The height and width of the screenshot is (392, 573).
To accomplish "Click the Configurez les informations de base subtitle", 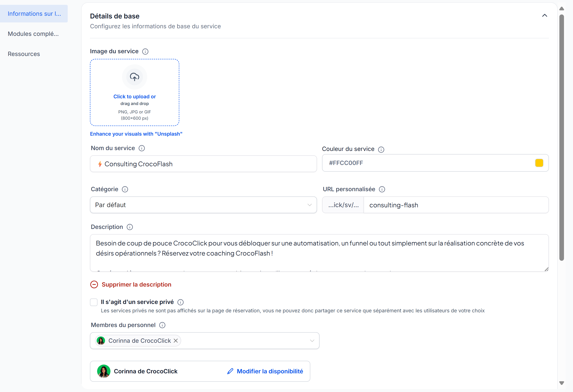I will 155,26.
